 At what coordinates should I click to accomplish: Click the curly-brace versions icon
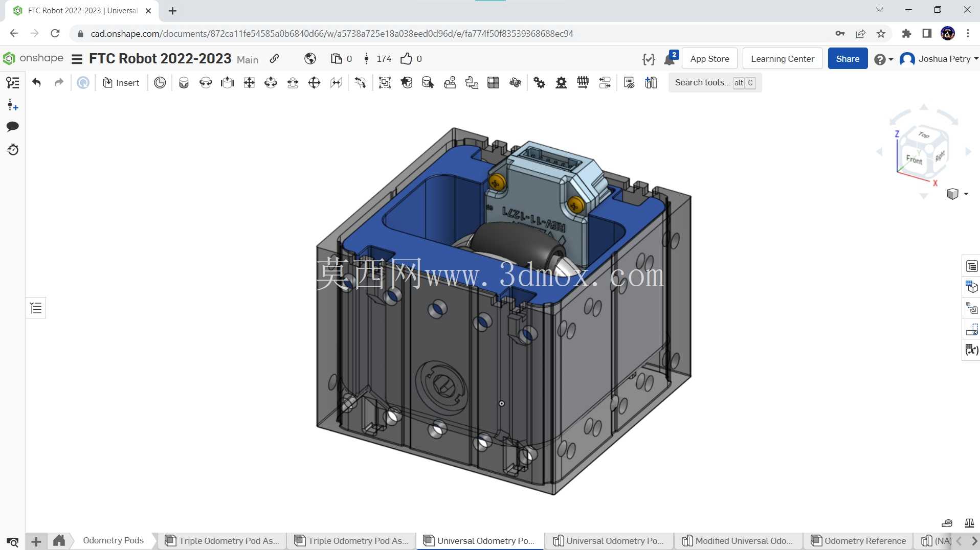(649, 59)
